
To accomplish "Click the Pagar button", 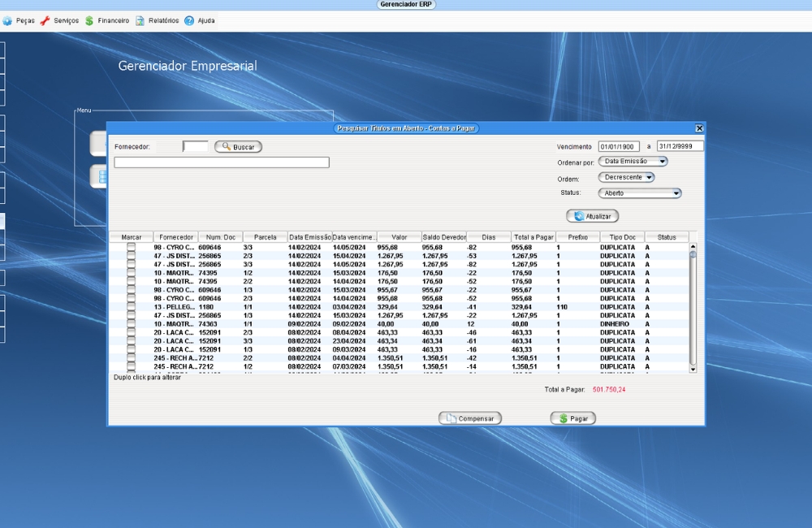I will 572,418.
